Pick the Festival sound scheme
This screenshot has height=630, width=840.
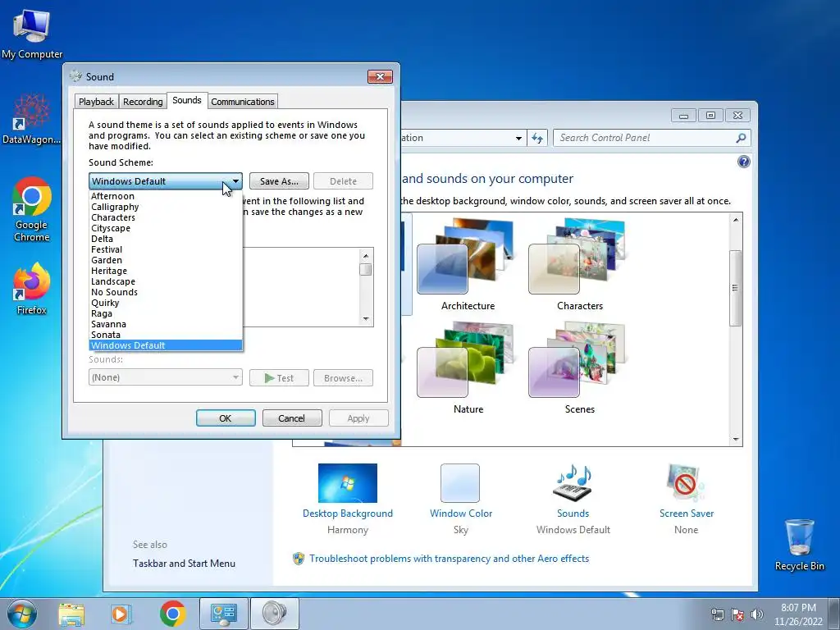[x=166, y=249]
